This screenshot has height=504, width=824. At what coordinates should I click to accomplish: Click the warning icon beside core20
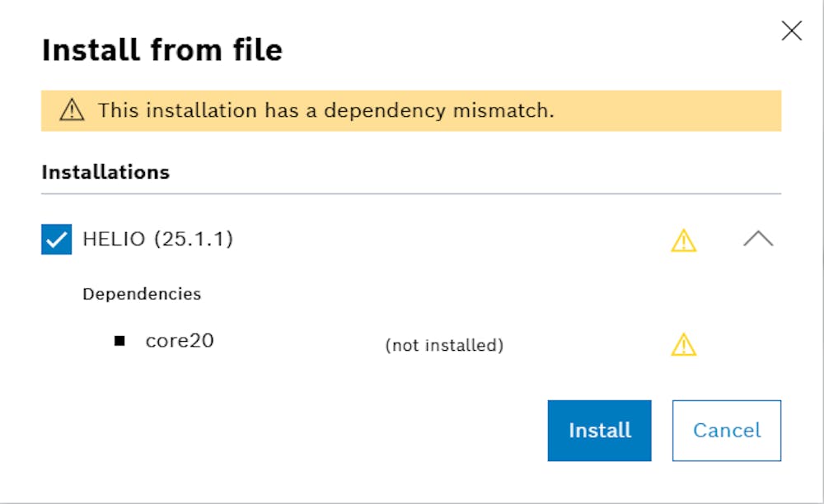(x=684, y=344)
